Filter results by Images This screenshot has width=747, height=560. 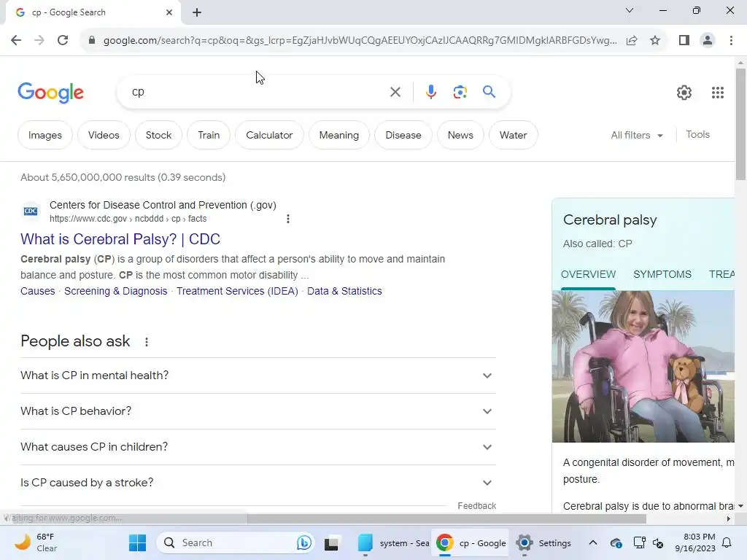click(x=44, y=135)
